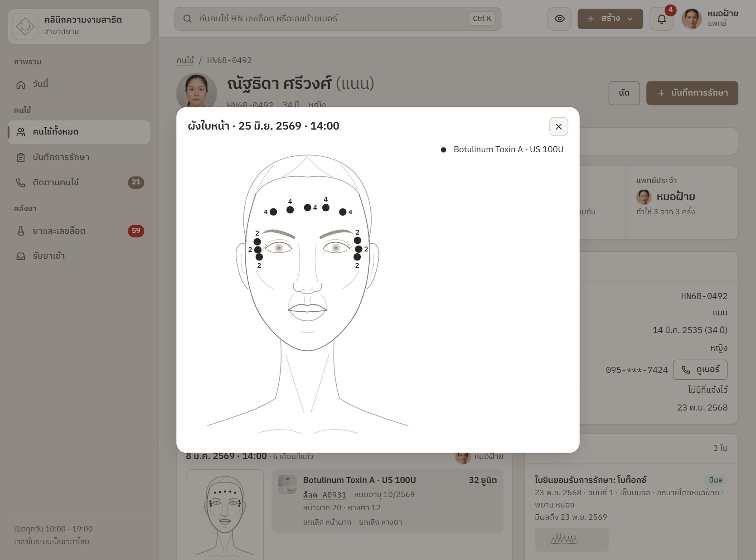Click บันทึกการรักษา add treatment button
Screen dimensions: 756x560
692,93
